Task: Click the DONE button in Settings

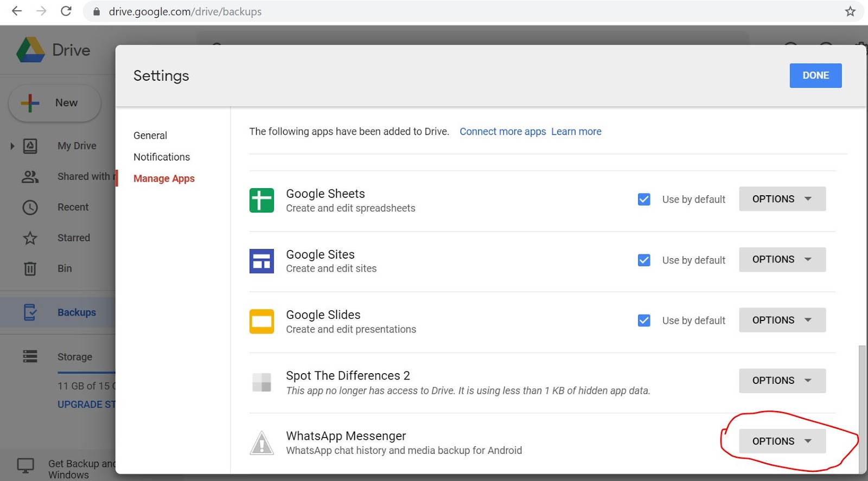Action: 815,75
